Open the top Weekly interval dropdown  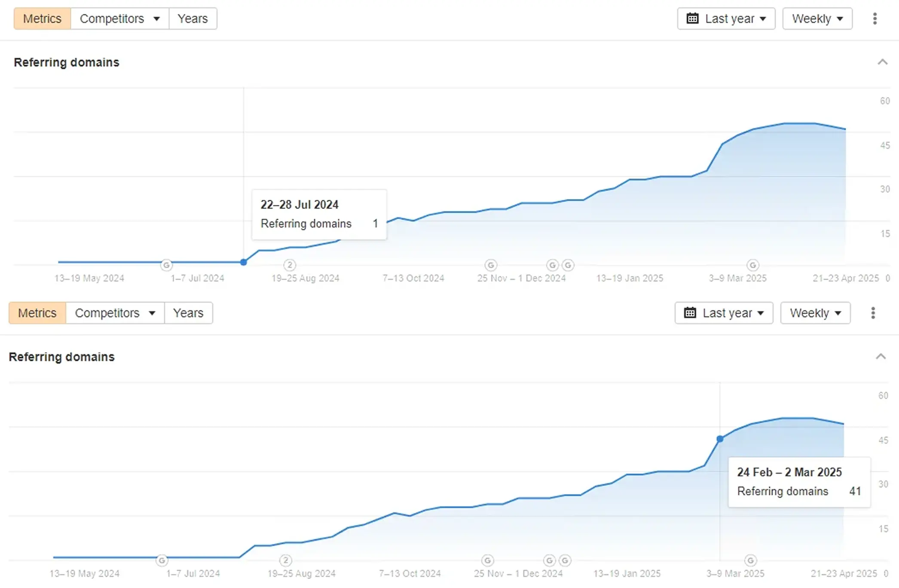point(817,18)
